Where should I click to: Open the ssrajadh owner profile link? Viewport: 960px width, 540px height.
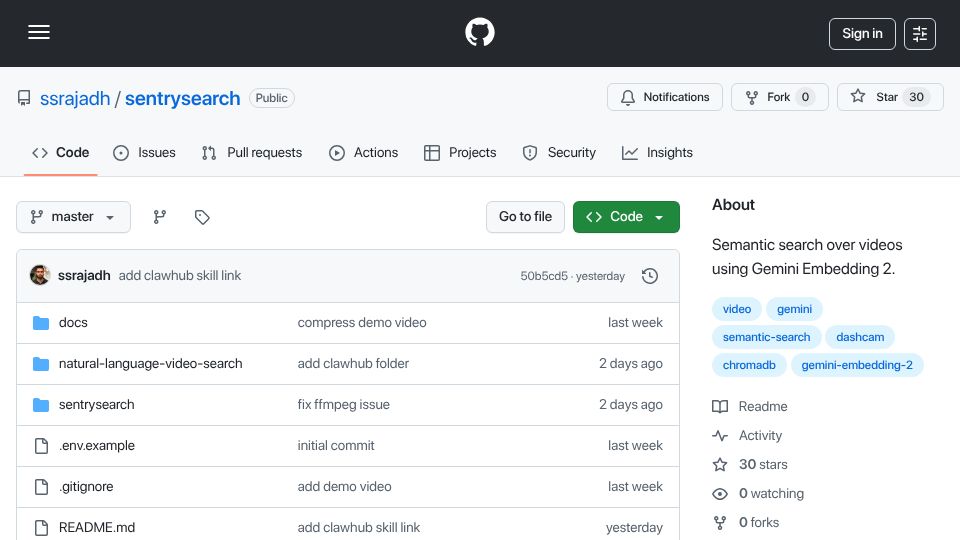[x=75, y=98]
